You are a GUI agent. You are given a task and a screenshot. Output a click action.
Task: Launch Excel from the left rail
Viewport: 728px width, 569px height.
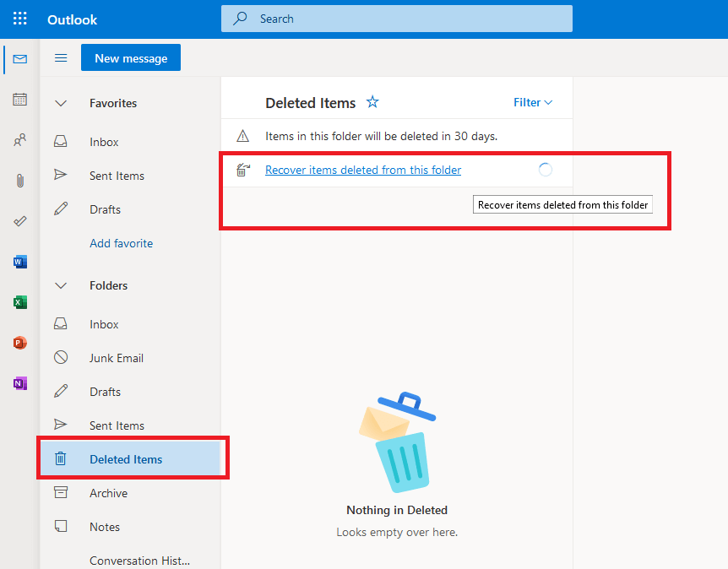[19, 302]
